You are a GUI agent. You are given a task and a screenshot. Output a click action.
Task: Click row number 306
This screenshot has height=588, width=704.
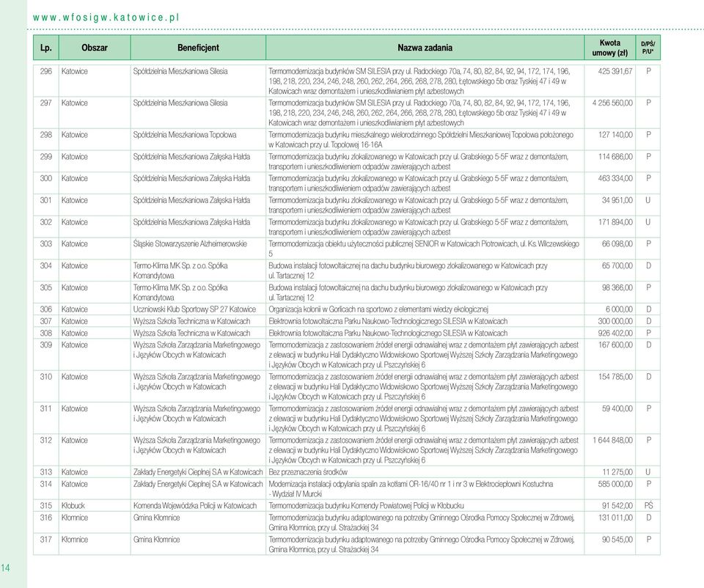[x=45, y=309]
